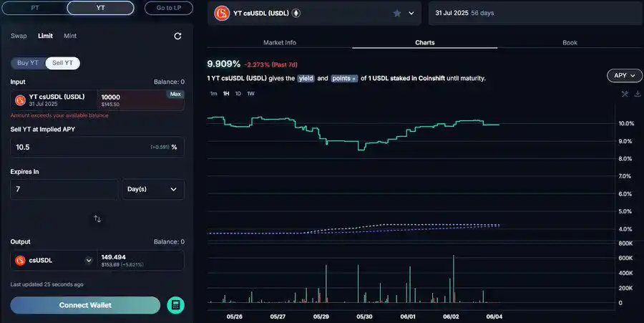Image resolution: width=644 pixels, height=323 pixels.
Task: Favorite the market with the star icon
Action: click(x=396, y=13)
